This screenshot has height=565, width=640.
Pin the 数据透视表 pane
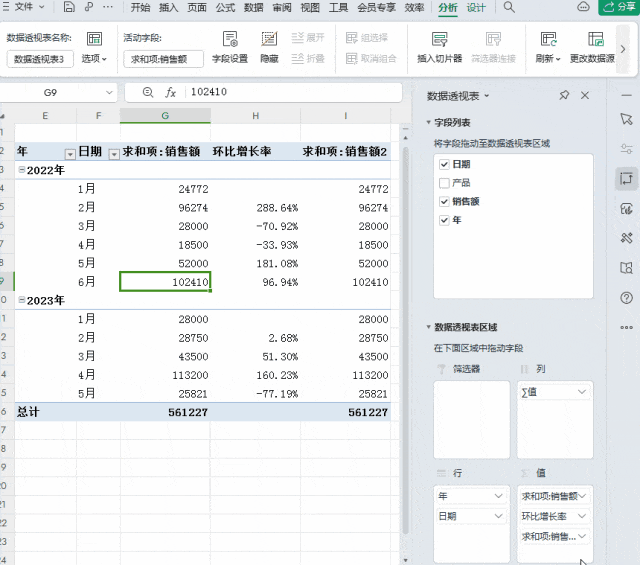point(564,95)
